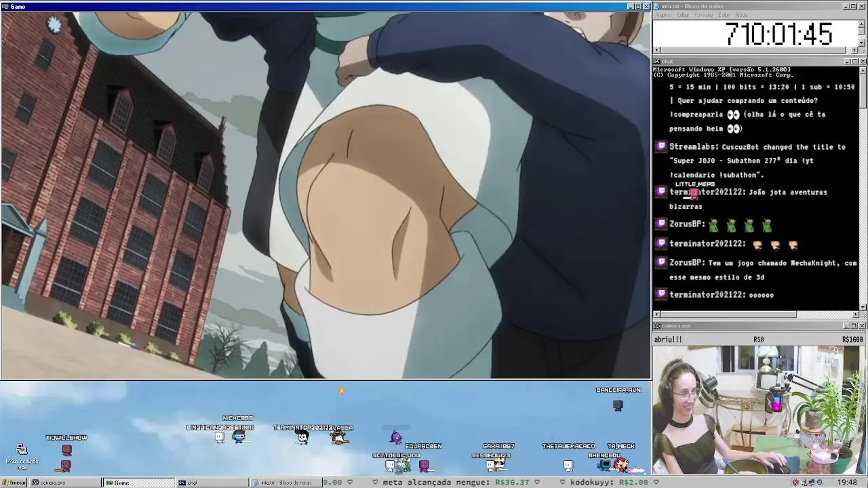Click the Game window title bar icon
The width and height of the screenshot is (868, 488).
click(5, 7)
